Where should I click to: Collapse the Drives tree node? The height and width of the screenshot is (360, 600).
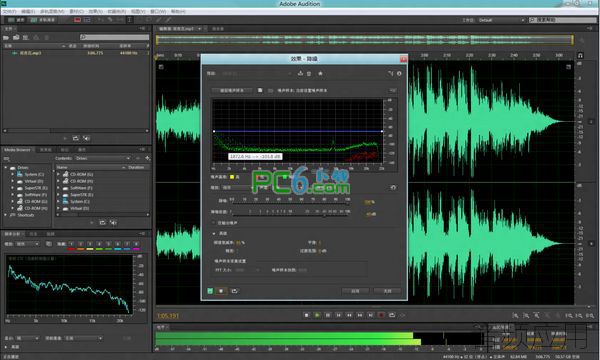tap(6, 167)
